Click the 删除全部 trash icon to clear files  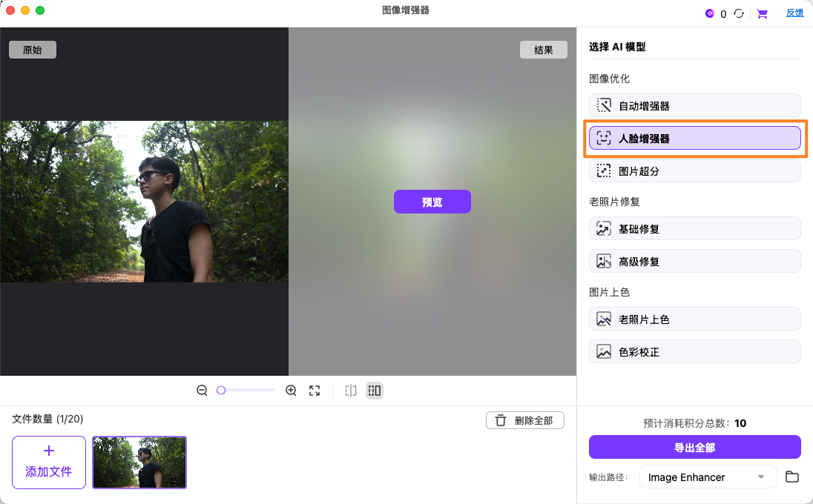(x=500, y=420)
